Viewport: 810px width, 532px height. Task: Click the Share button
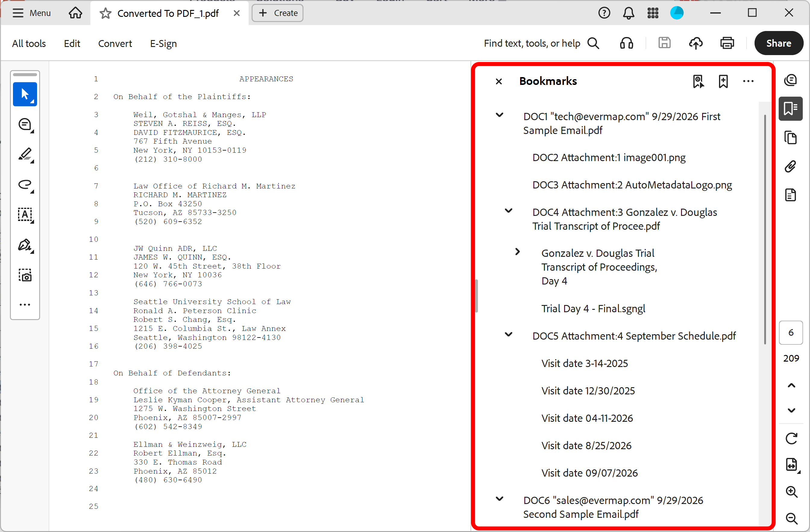[779, 43]
